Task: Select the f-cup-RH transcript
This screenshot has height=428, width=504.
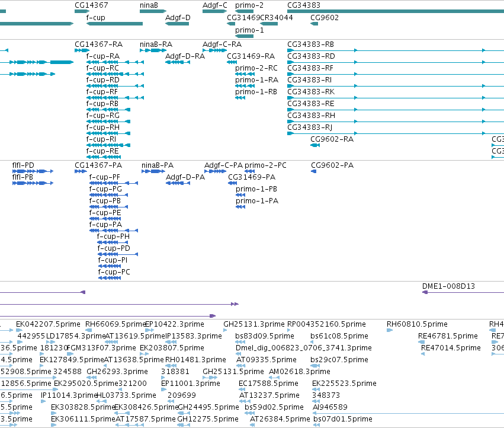Action: (x=108, y=133)
